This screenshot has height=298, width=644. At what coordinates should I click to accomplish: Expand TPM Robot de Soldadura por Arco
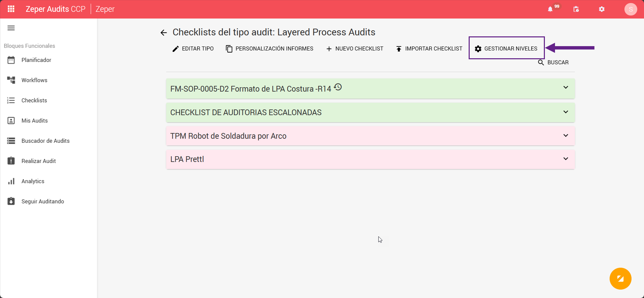(566, 136)
